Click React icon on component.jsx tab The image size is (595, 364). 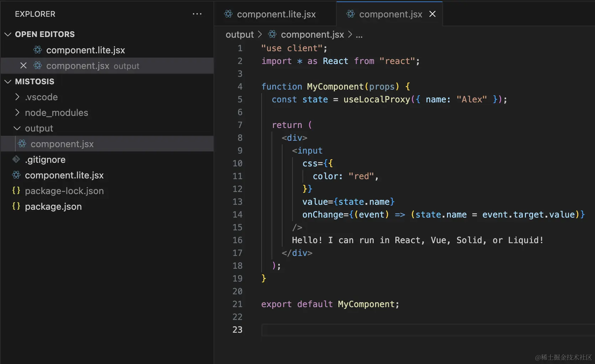(351, 14)
